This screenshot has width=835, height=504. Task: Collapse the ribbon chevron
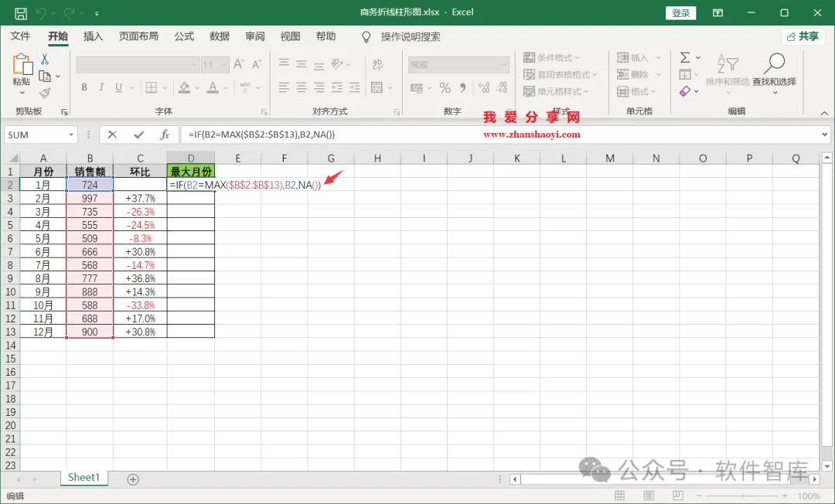pyautogui.click(x=824, y=113)
